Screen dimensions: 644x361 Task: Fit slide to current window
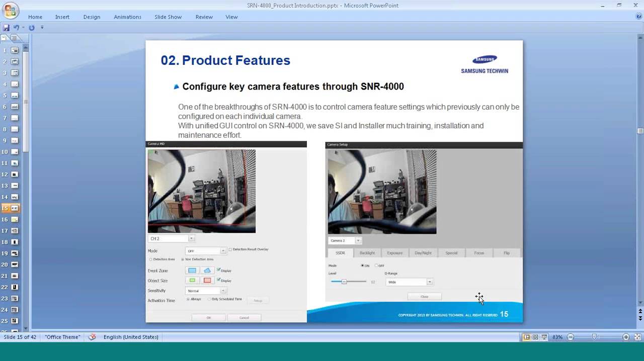[x=637, y=337]
